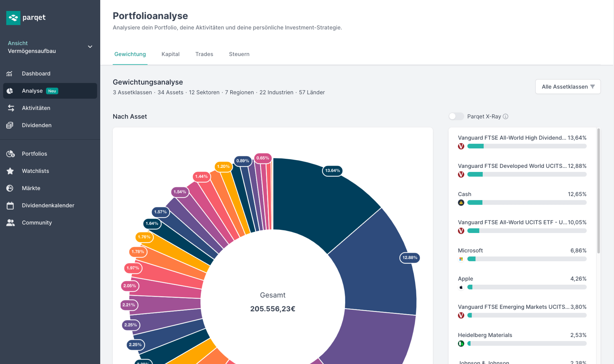
Task: Open the Dividenden sidebar link
Action: pos(50,125)
